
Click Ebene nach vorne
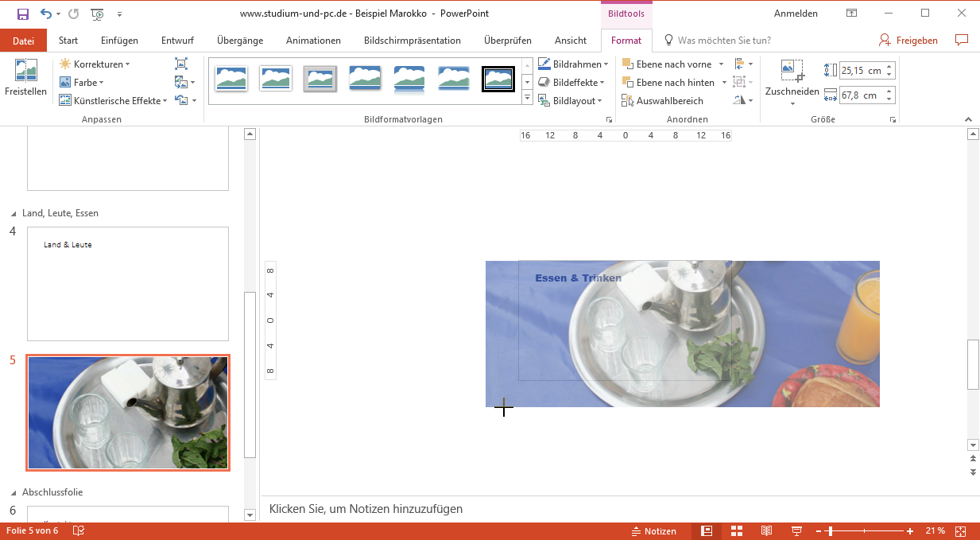[x=668, y=64]
